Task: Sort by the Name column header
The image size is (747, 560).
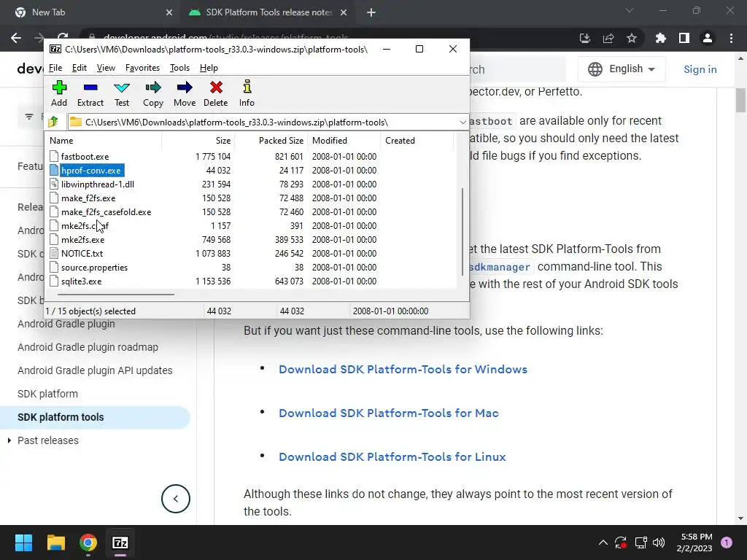Action: pyautogui.click(x=104, y=141)
